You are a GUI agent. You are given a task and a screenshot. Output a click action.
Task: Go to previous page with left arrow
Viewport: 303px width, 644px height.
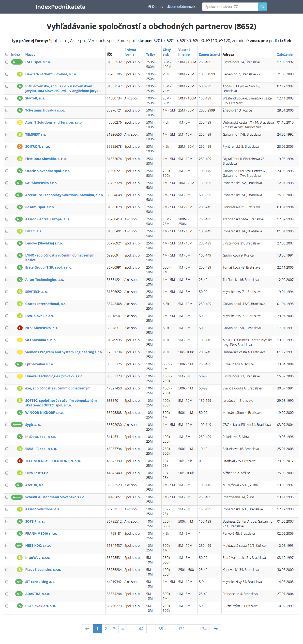(87, 628)
